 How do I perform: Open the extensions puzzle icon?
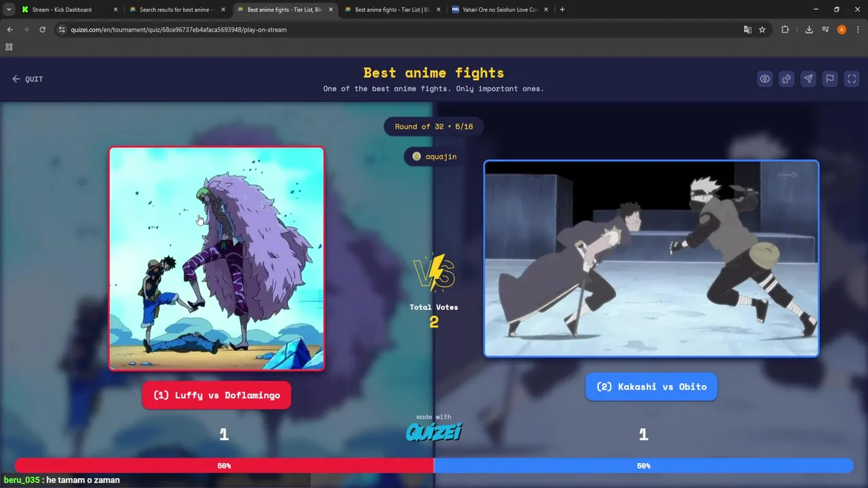click(785, 30)
